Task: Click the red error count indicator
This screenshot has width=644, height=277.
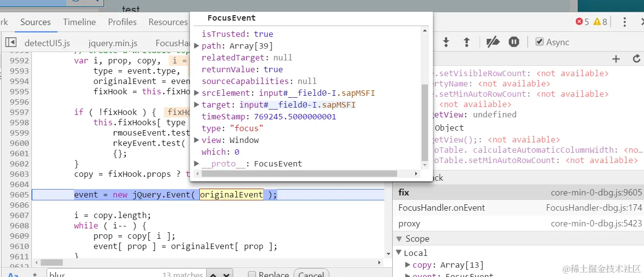Action: click(582, 22)
